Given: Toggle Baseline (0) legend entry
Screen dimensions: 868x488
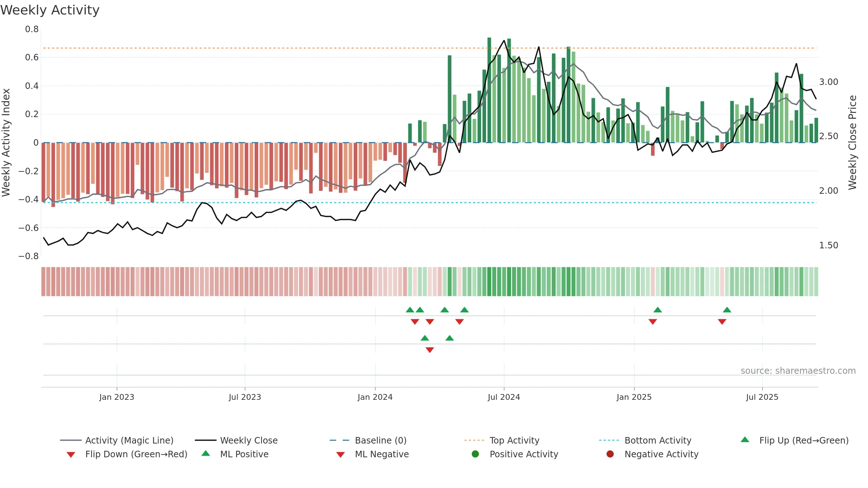Looking at the screenshot, I should (368, 440).
